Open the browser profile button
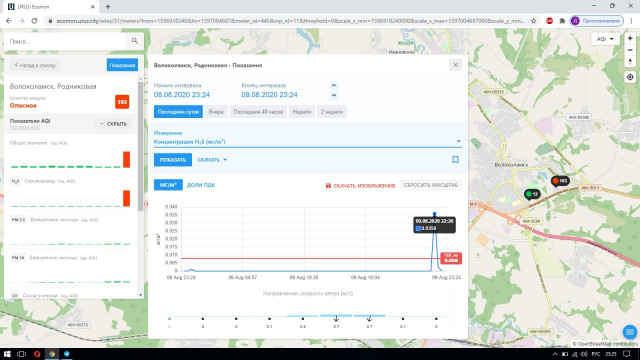Image resolution: width=640 pixels, height=360 pixels. point(597,21)
